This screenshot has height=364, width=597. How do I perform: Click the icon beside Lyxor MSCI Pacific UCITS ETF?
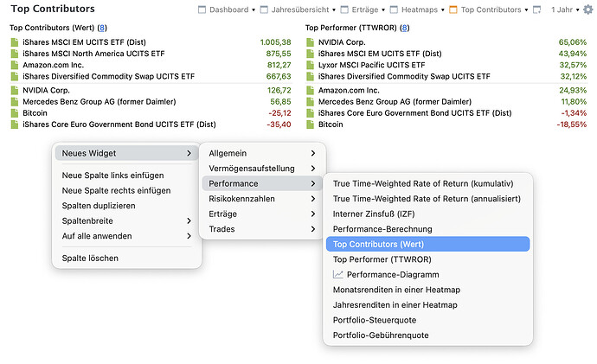click(310, 65)
